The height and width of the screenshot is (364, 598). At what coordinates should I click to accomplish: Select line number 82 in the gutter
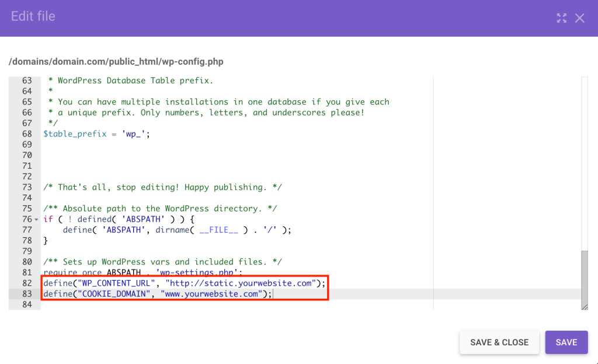point(28,283)
